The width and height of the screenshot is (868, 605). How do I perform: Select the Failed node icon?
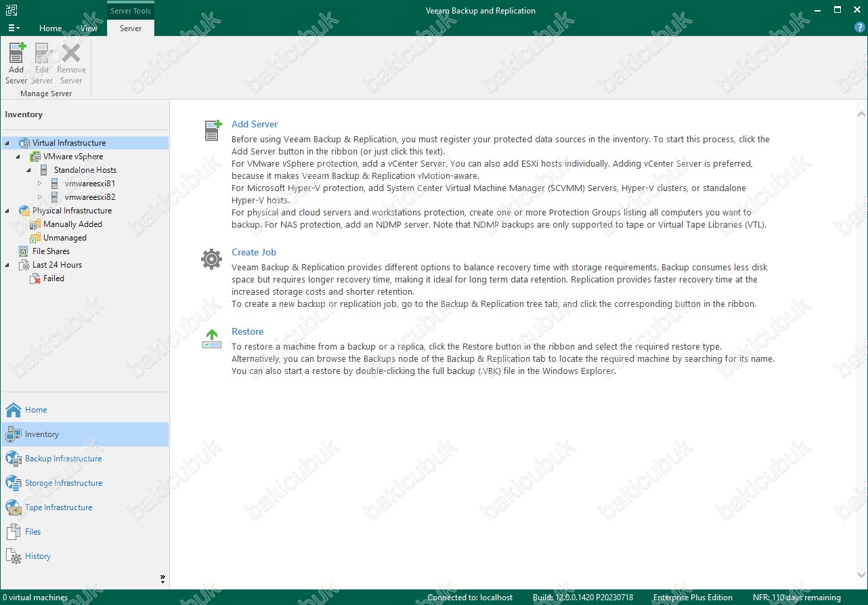(35, 278)
